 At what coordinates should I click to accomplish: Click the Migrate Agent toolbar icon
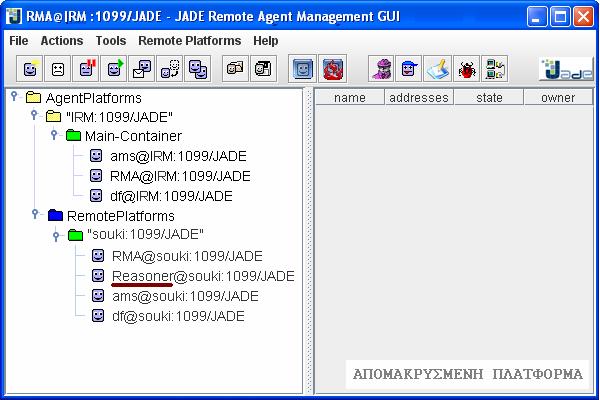pyautogui.click(x=170, y=69)
